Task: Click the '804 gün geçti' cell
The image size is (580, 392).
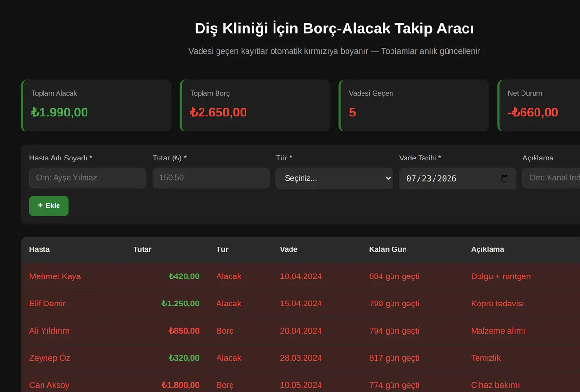Action: 394,276
